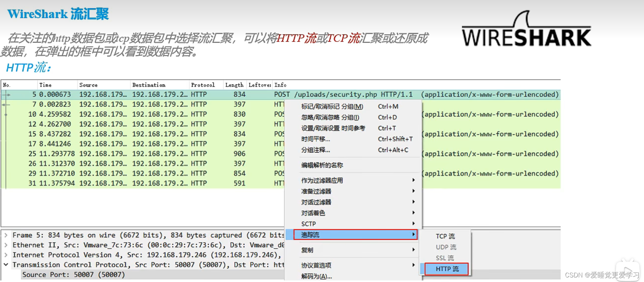Select packet number 12 row
Viewport: 644px width, 282px height.
(x=143, y=124)
